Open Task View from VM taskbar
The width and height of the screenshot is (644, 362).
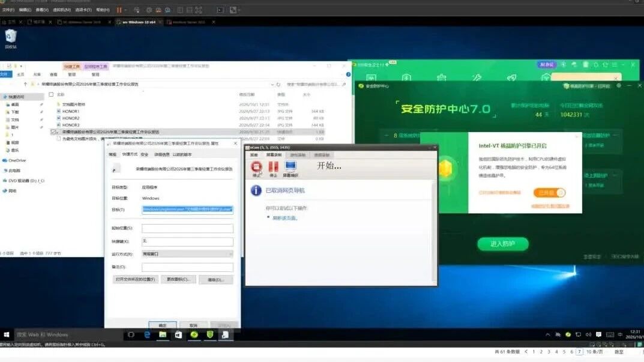point(131,335)
